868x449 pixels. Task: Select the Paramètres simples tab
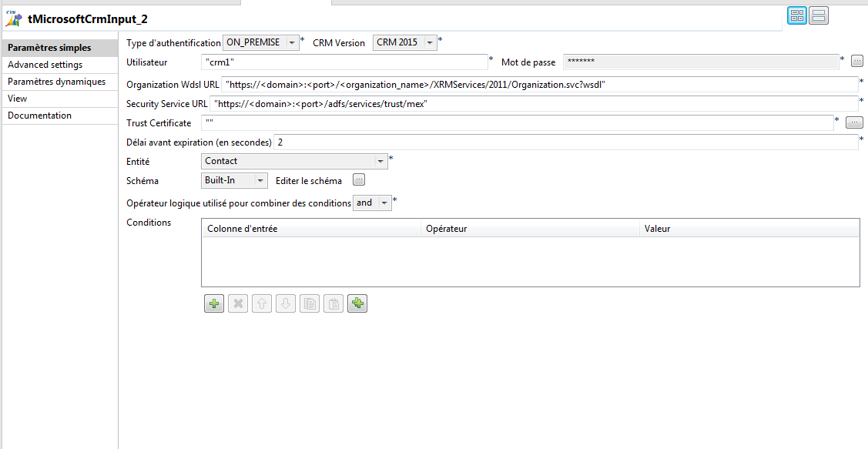60,48
